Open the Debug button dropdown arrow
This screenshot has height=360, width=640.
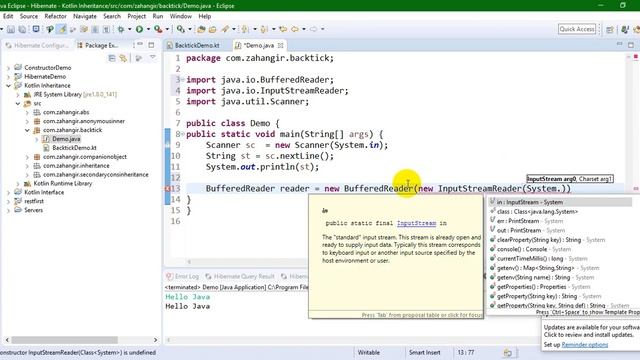[x=129, y=29]
